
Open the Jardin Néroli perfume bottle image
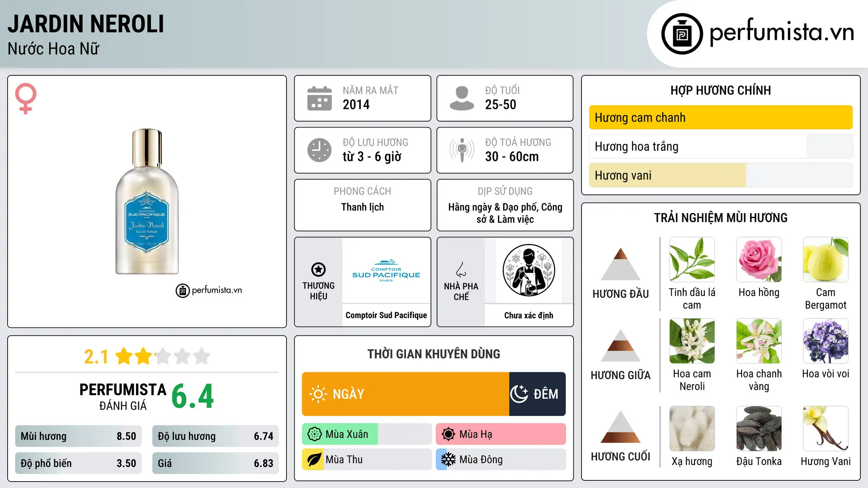pos(147,202)
